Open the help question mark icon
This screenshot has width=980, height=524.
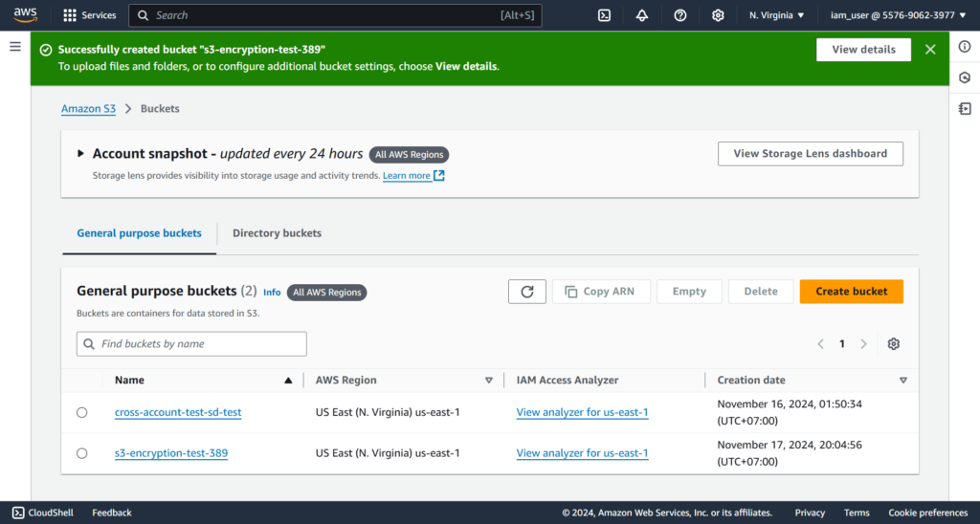(680, 15)
